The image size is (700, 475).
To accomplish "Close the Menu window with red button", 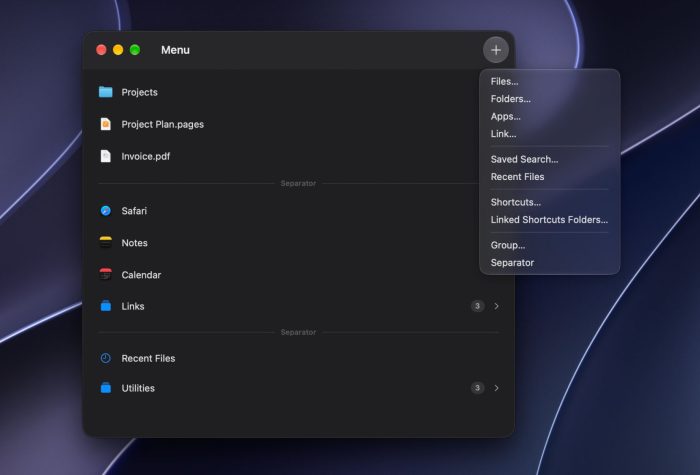I will (x=101, y=50).
